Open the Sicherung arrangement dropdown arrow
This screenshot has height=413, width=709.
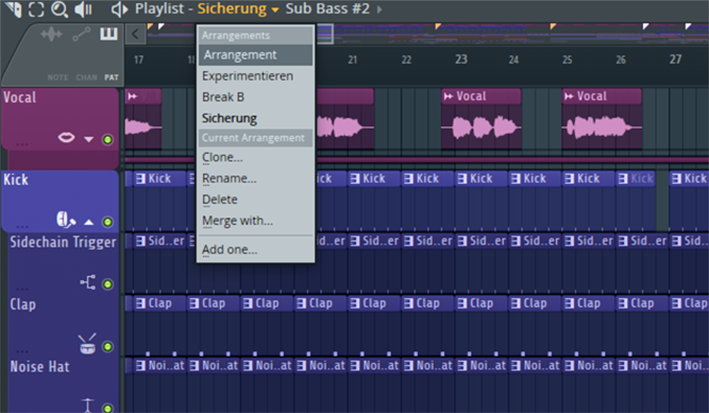point(275,10)
